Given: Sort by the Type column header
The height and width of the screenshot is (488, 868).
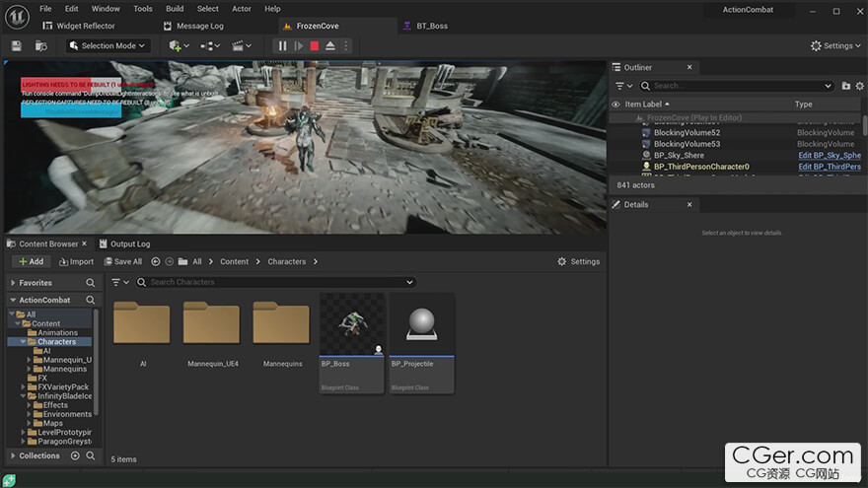Looking at the screenshot, I should [803, 105].
